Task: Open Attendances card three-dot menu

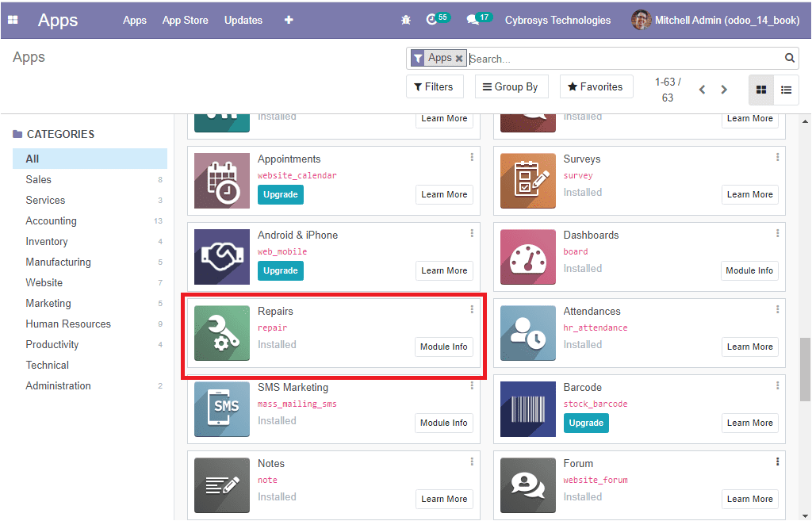Action: [x=777, y=309]
